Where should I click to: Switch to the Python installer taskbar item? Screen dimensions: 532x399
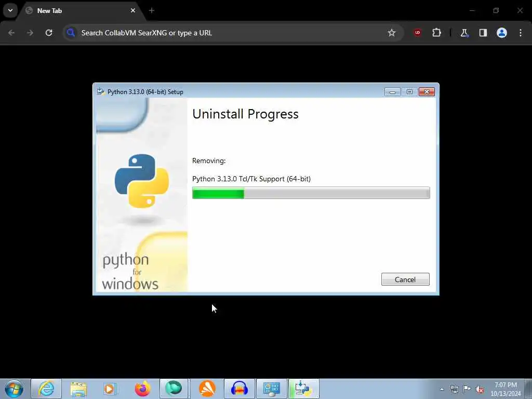[x=304, y=389]
